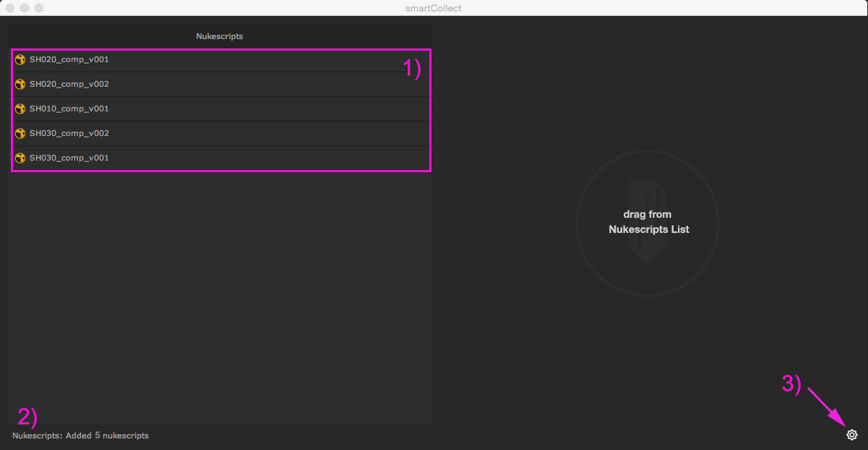
Task: Maximize the smartCollect window
Action: pos(39,8)
